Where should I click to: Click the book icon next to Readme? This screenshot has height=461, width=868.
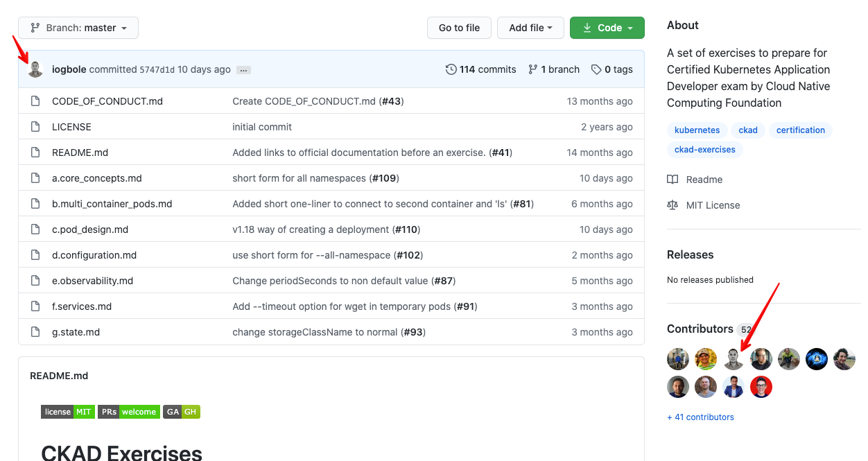pos(672,180)
